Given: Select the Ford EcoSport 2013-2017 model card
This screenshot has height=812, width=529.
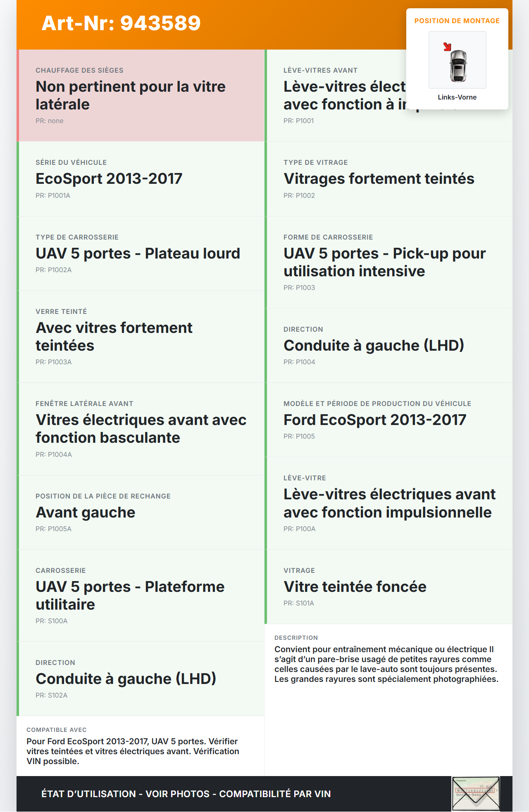Looking at the screenshot, I should [x=389, y=420].
